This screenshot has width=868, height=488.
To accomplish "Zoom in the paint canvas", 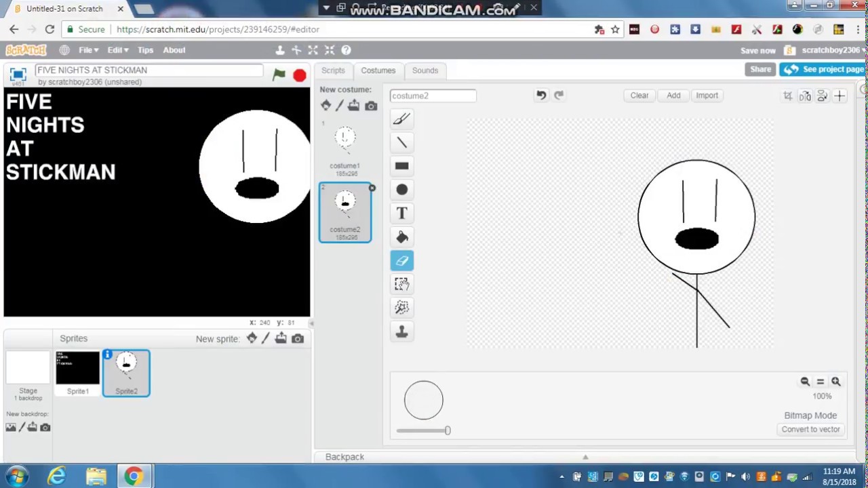I will pos(835,382).
